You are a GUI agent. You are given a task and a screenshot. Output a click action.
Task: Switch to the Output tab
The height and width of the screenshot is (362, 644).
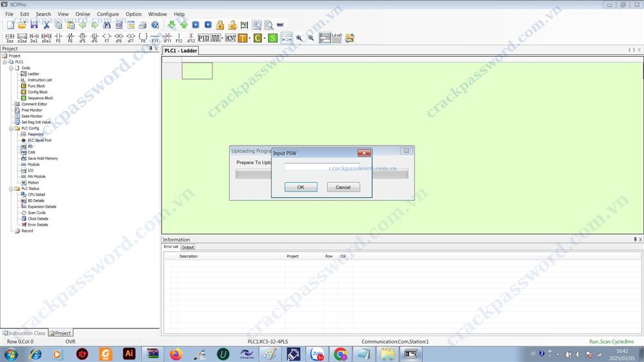[x=187, y=247]
